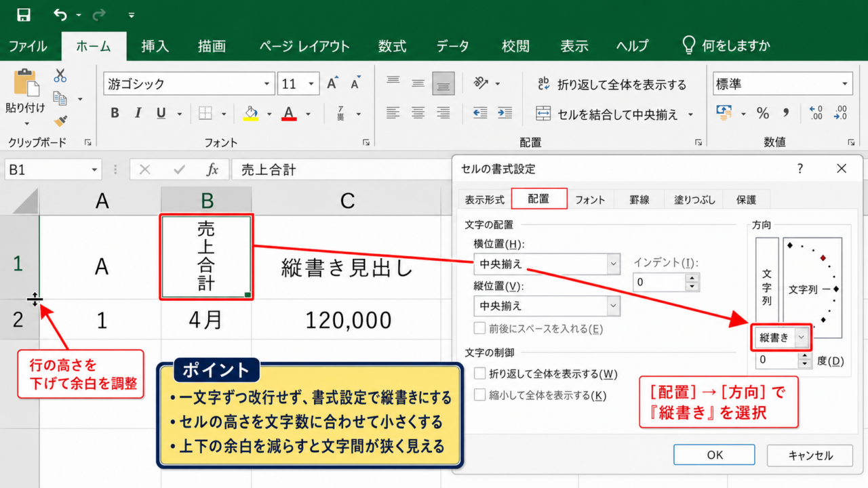Viewport: 868px width, 488px height.
Task: Click the Format Painter brush icon
Action: coord(60,121)
